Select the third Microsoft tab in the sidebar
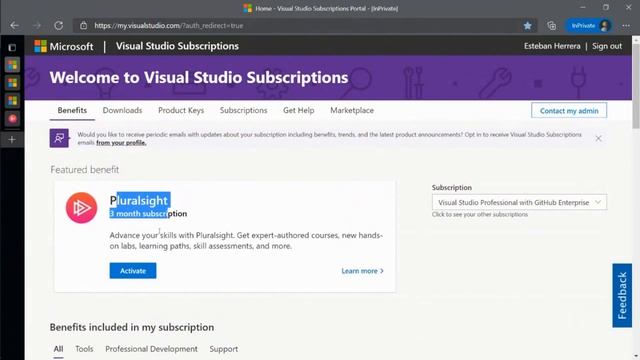Viewport: 640px width, 360px height. click(12, 101)
